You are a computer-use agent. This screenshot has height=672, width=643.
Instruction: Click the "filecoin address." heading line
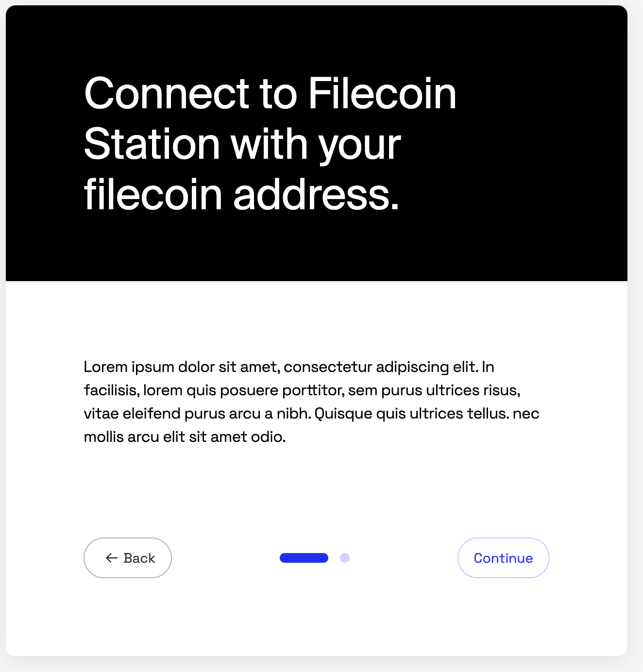(x=241, y=195)
